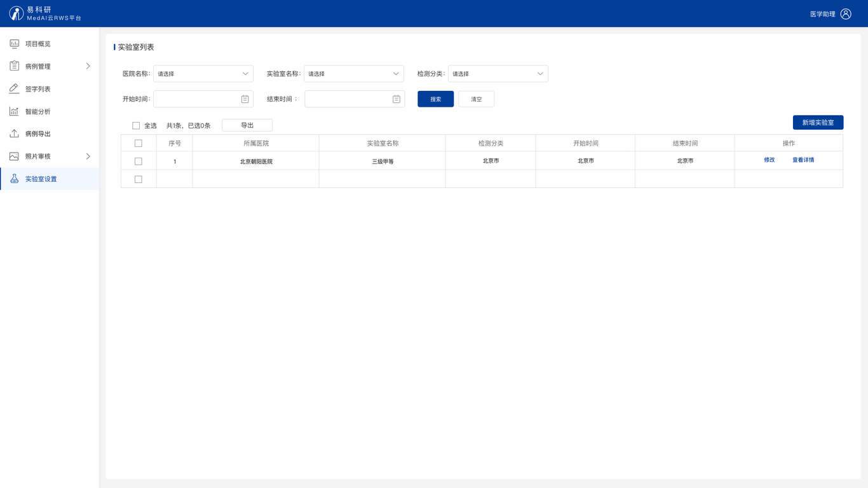Screen dimensions: 868x488
Task: Click the 修改 link
Action: (770, 160)
